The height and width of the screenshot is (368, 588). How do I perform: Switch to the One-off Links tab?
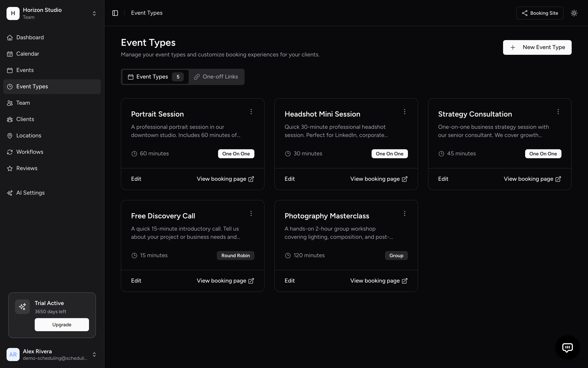[216, 77]
